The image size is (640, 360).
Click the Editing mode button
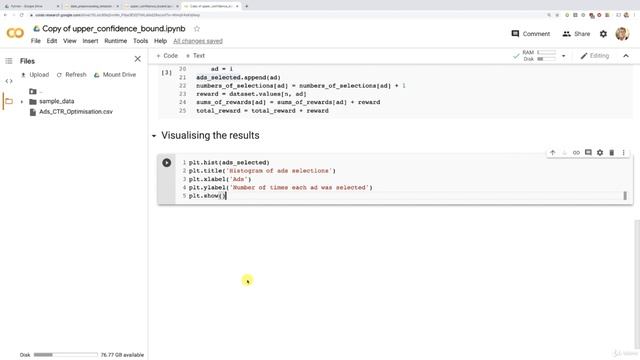point(595,56)
